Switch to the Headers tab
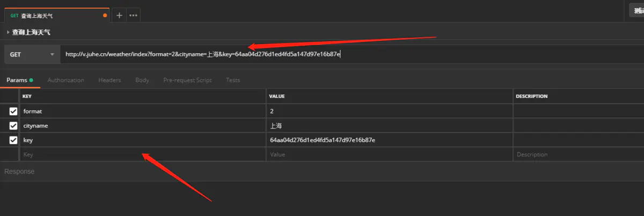Image resolution: width=644 pixels, height=216 pixels. [109, 80]
